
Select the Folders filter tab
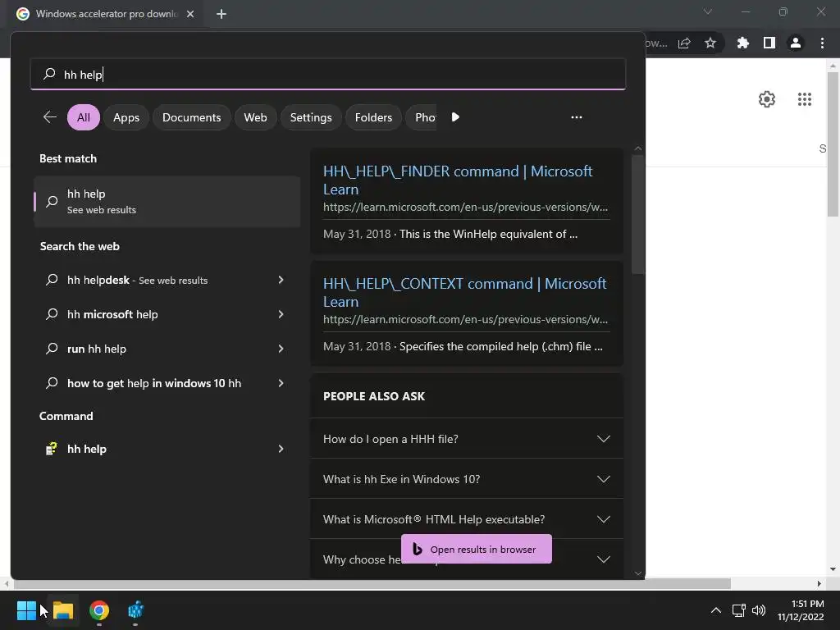373,117
